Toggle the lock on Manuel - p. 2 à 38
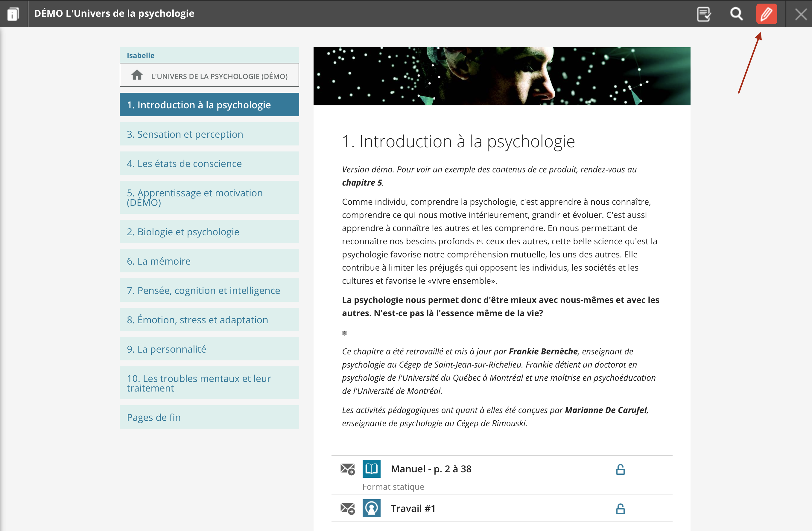 pyautogui.click(x=620, y=469)
